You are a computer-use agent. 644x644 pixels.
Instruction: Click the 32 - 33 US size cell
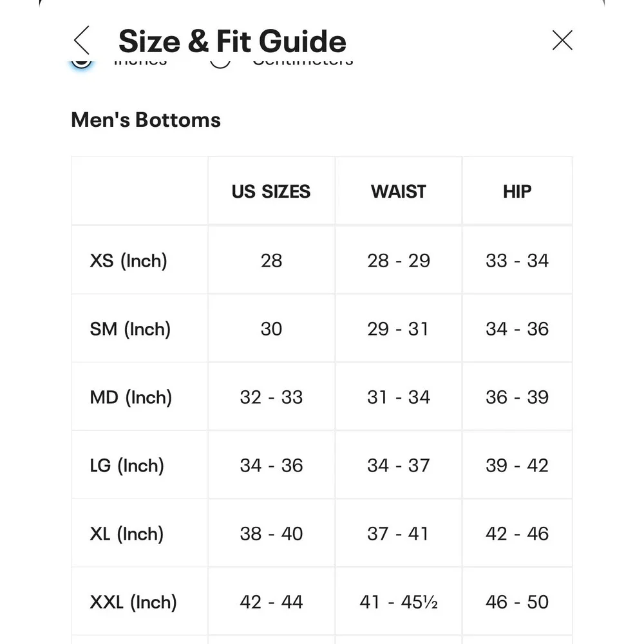coord(271,397)
